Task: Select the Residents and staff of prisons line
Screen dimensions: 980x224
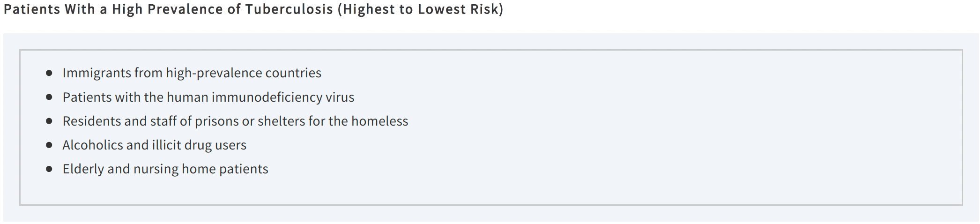Action: (236, 121)
